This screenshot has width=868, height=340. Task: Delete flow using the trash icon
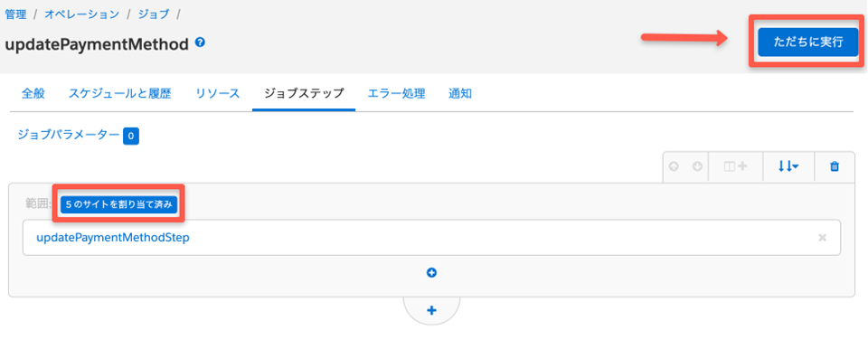(x=835, y=166)
